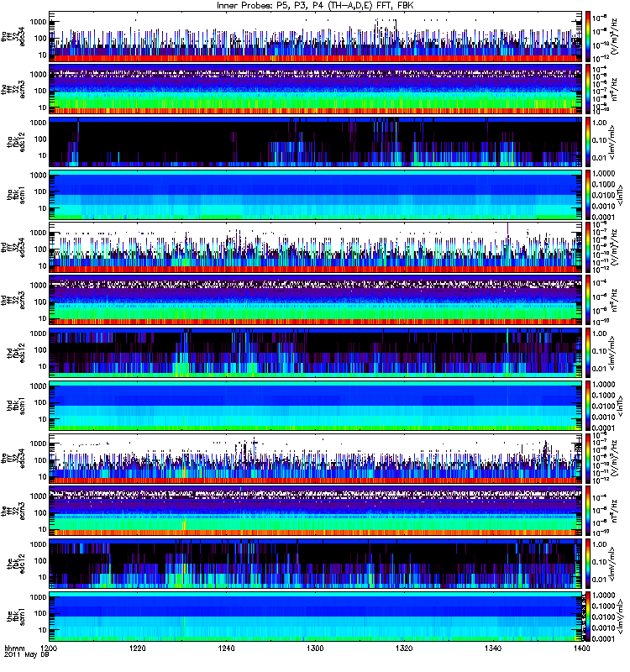
Task: Click the '2011 May 08' date label
Action: pyautogui.click(x=27, y=655)
